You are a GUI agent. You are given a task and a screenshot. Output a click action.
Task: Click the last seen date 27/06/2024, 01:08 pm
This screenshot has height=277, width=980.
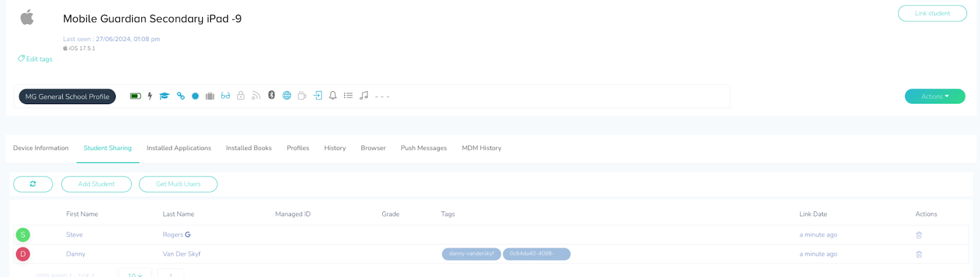pos(127,39)
